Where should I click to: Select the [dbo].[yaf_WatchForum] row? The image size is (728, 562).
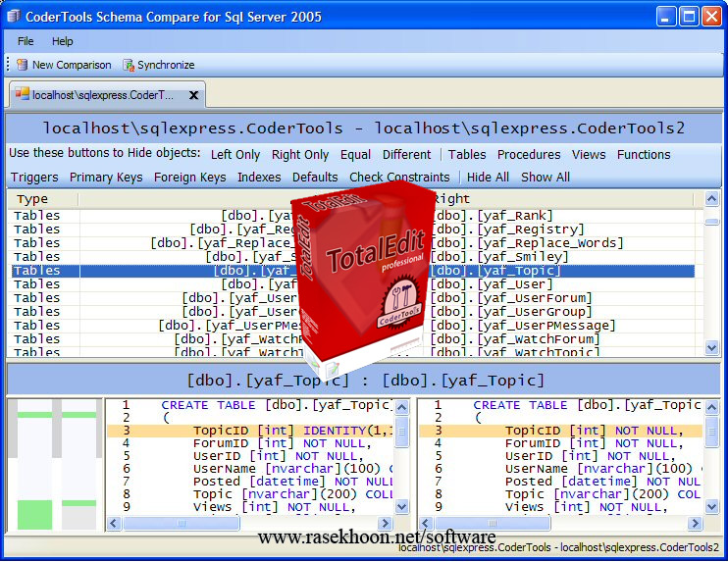(x=353, y=339)
